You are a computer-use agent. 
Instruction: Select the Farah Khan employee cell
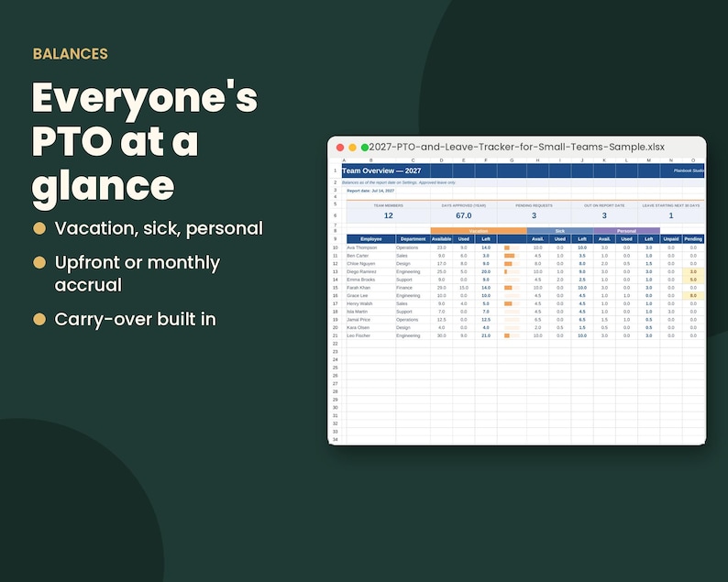coord(371,288)
